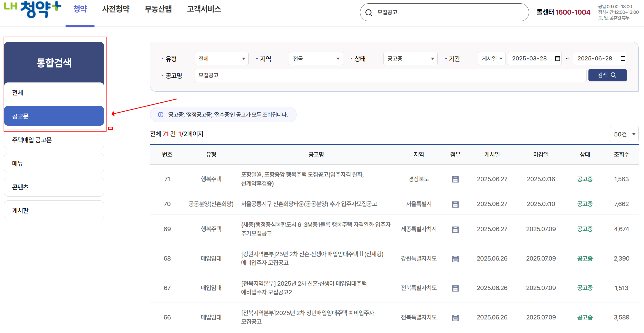Expand the 유형 dropdown showing 전체
Viewport: 644px width, 333px height.
coord(221,59)
